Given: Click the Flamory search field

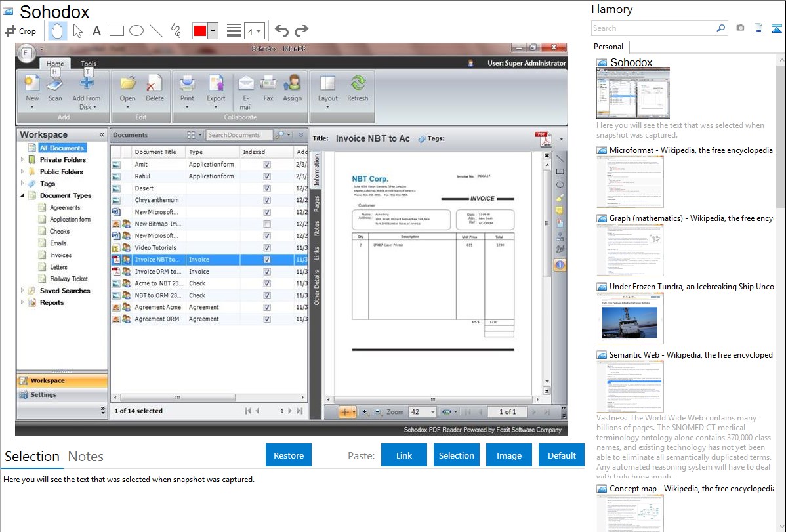Looking at the screenshot, I should [x=653, y=28].
